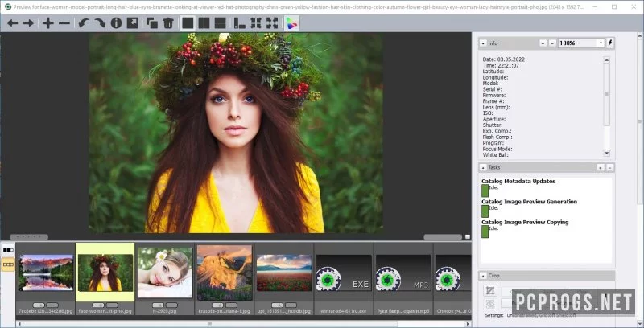Click the minus button in Info header
The height and width of the screenshot is (328, 644).
click(x=553, y=43)
